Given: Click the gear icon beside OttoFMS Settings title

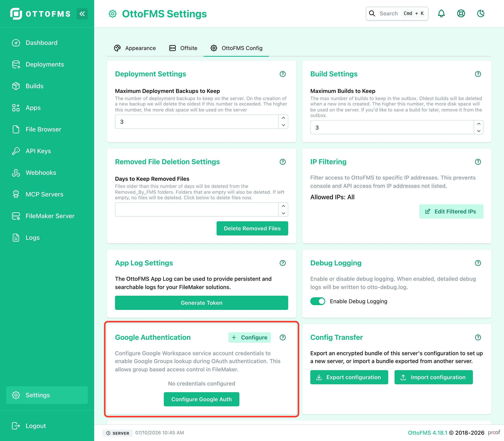Looking at the screenshot, I should (x=113, y=14).
